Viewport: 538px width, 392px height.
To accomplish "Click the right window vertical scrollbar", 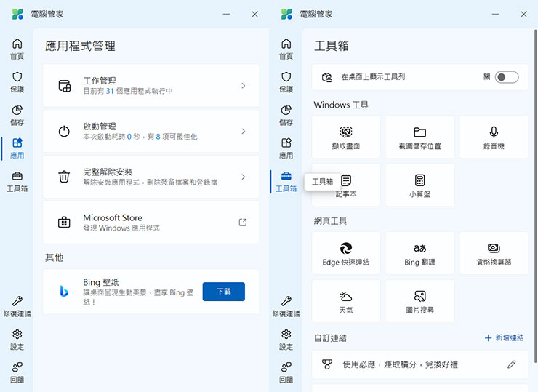I will 535,196.
